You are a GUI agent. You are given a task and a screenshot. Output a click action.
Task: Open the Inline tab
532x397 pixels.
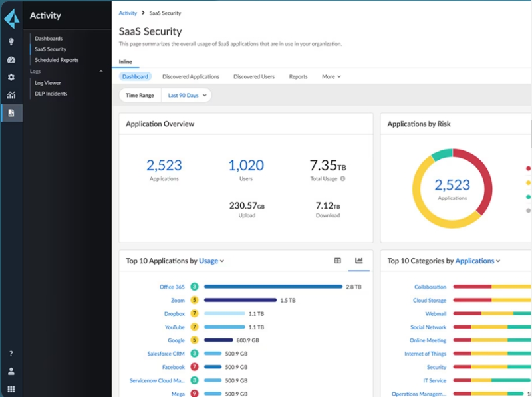pyautogui.click(x=126, y=61)
